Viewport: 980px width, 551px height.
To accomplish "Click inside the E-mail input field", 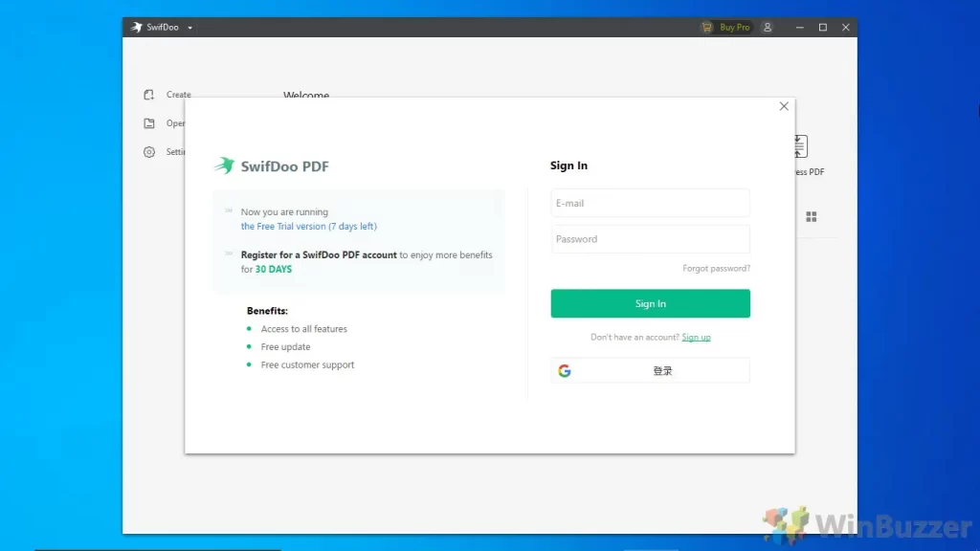I will tap(650, 203).
